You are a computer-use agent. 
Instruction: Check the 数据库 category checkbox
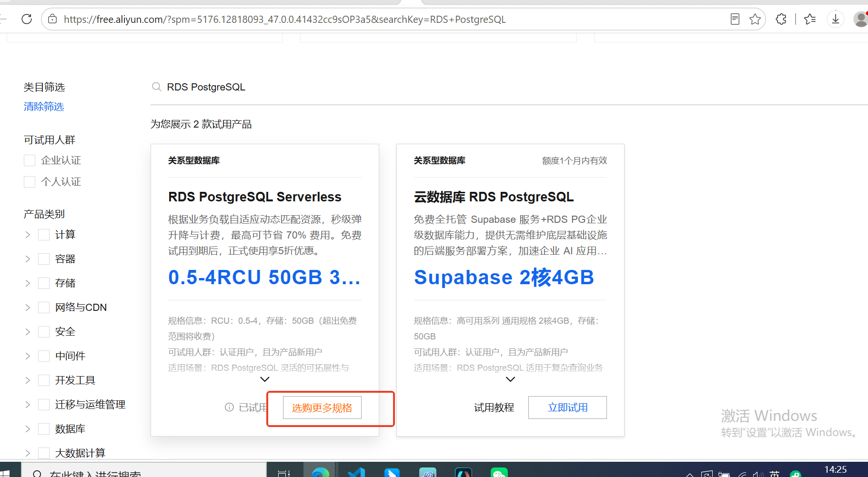(x=44, y=429)
